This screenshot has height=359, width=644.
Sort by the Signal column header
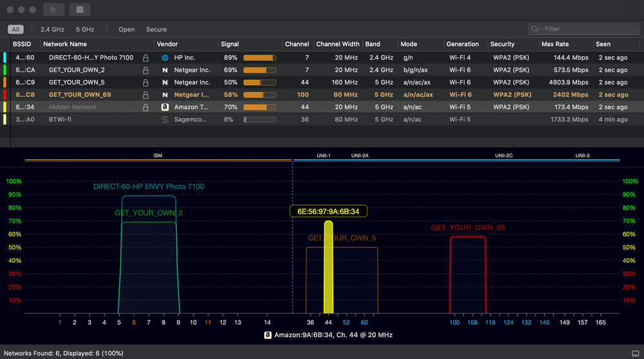pos(230,44)
